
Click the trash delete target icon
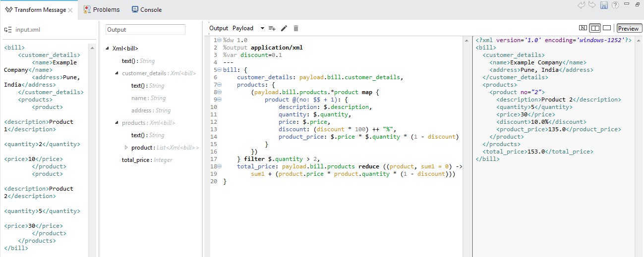[x=296, y=28]
